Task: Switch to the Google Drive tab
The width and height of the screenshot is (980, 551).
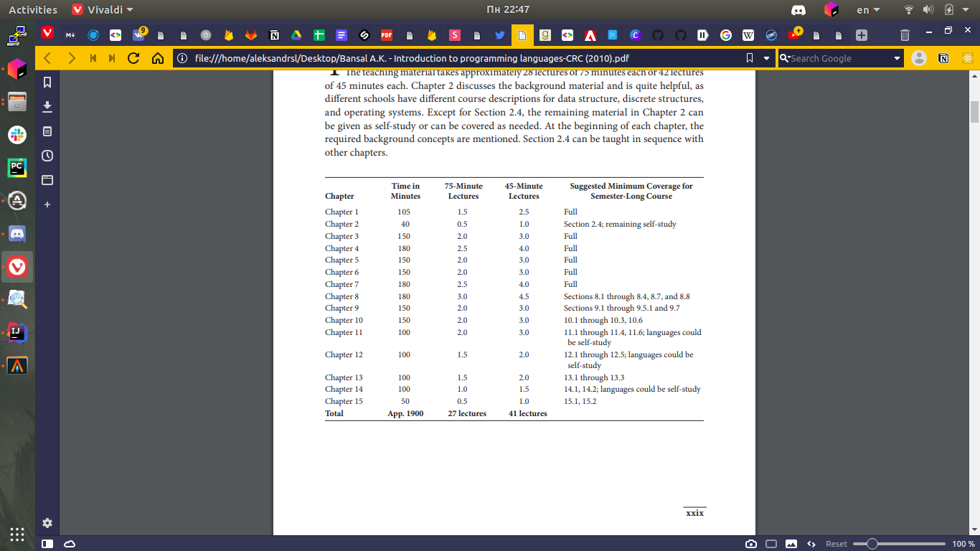Action: tap(296, 34)
